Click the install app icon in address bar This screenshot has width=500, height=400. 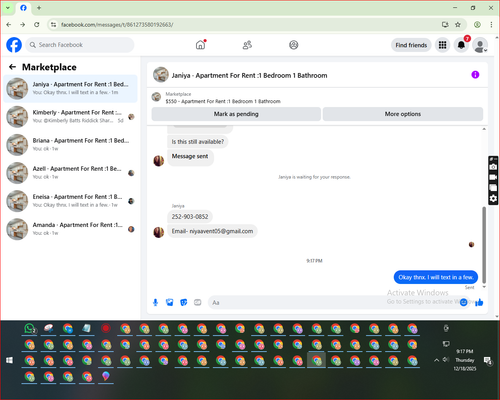445,25
